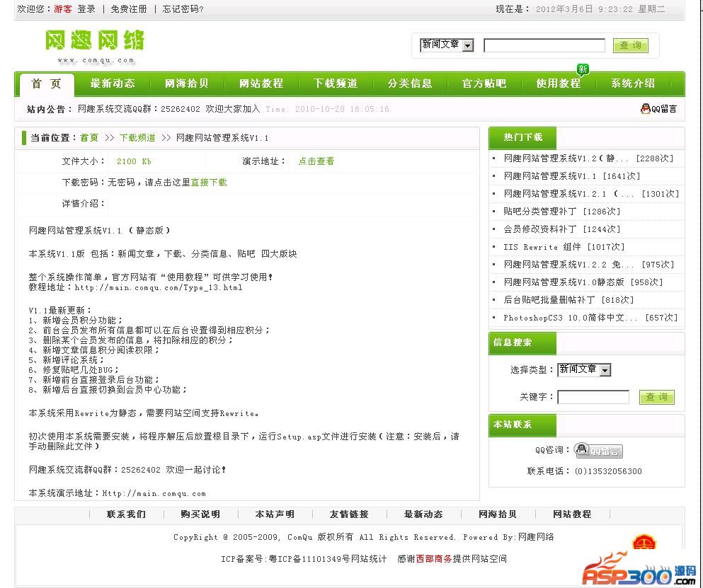Screen dimensions: 703x588
Task: Click footer link 网海拾贝
Action: [x=498, y=514]
